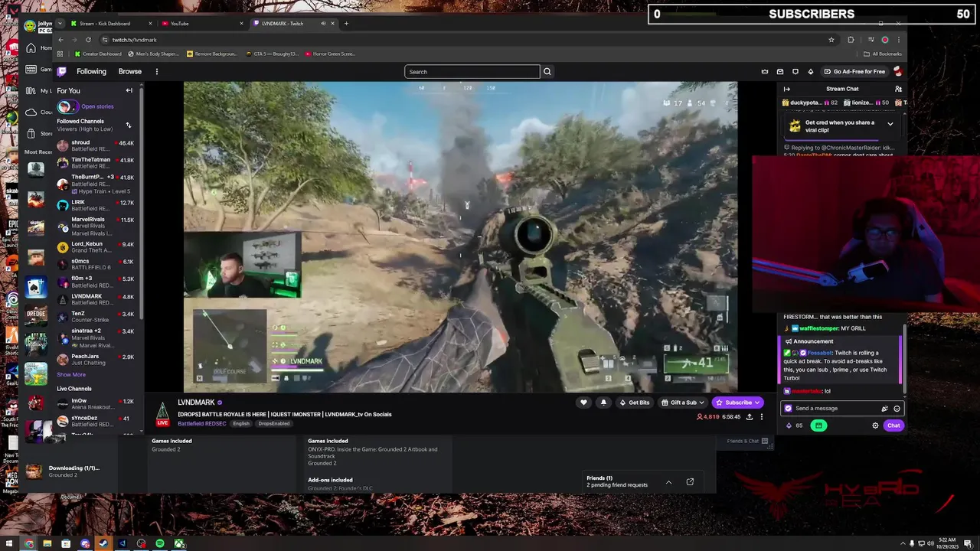
Task: Open Chrome three-dot menu
Action: click(x=899, y=40)
